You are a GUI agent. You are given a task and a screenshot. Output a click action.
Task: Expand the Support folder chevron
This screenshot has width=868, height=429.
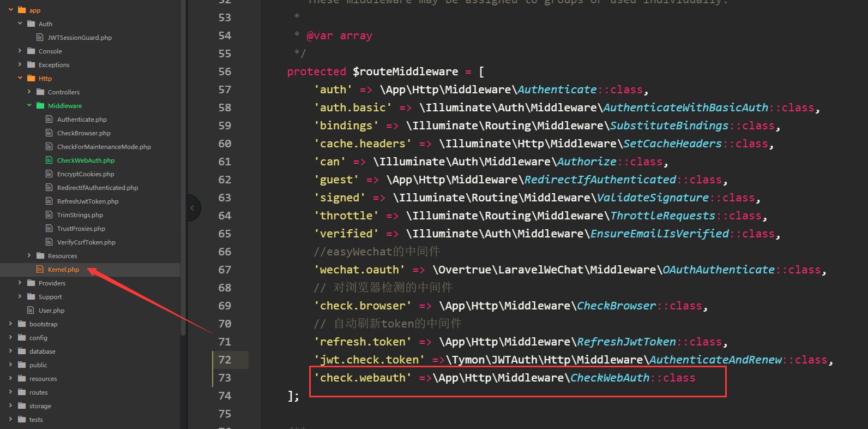[20, 296]
